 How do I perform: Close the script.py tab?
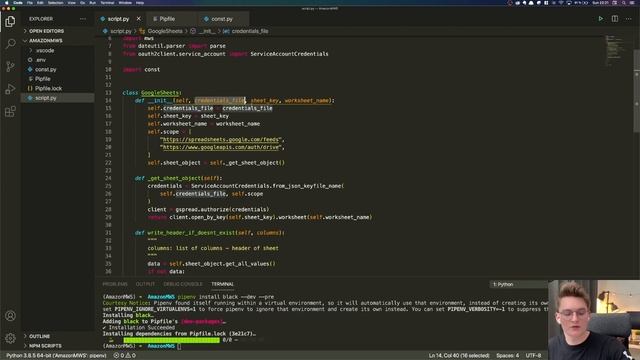(138, 19)
